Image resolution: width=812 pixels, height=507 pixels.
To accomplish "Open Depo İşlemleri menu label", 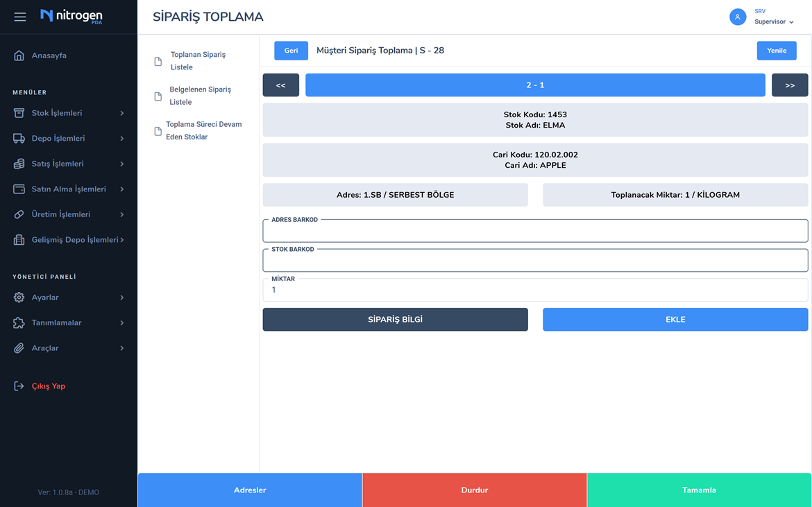I will coord(58,138).
